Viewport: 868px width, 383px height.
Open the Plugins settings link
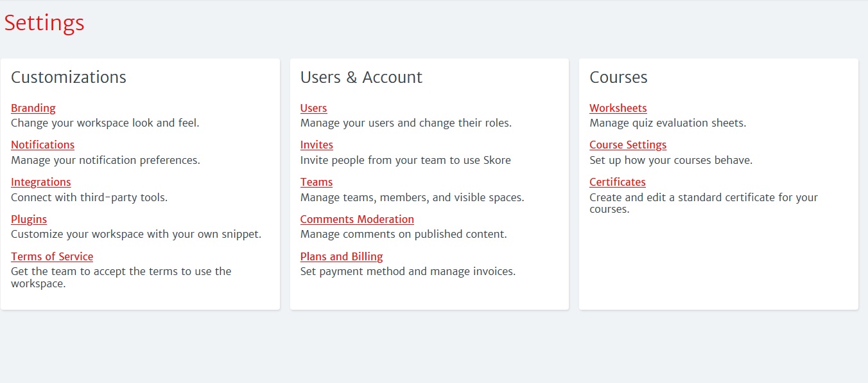pos(29,219)
